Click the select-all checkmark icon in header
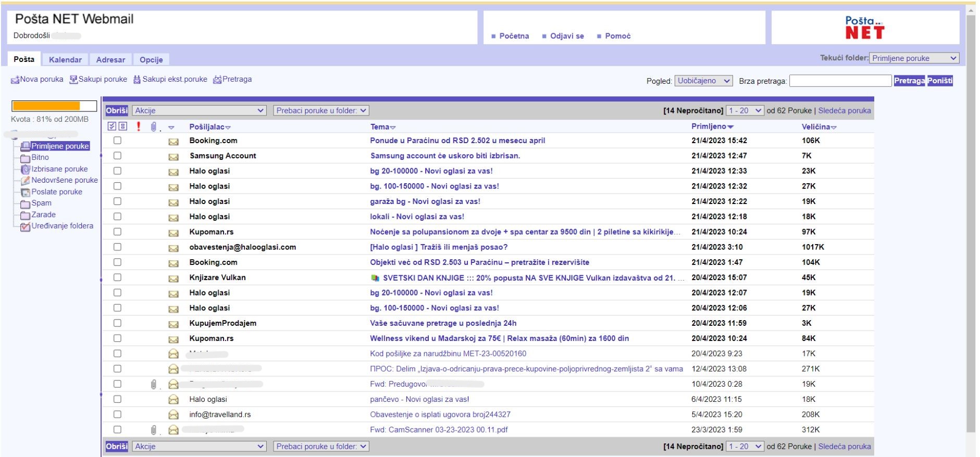This screenshot has width=980, height=457. coord(111,126)
